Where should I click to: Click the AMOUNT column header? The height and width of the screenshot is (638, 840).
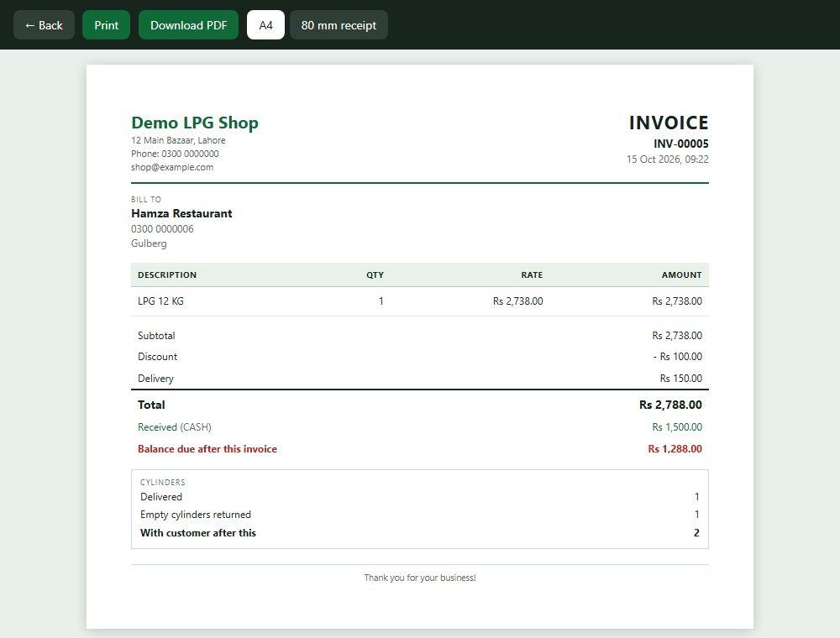(x=681, y=275)
